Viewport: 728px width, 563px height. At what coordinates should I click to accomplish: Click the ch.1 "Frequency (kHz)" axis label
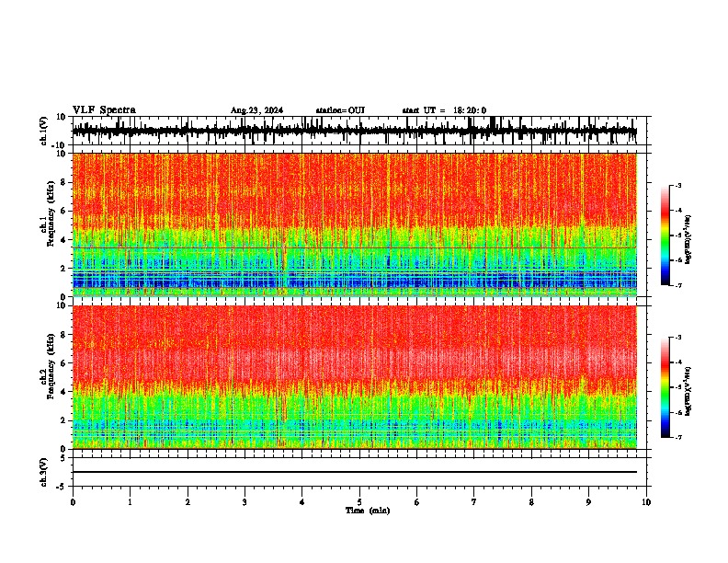pos(51,213)
